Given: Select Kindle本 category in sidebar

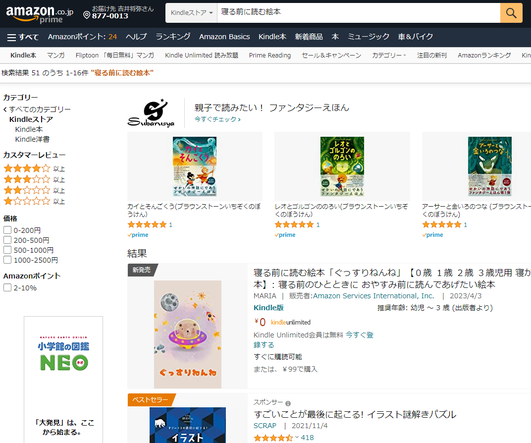Looking at the screenshot, I should (x=29, y=129).
